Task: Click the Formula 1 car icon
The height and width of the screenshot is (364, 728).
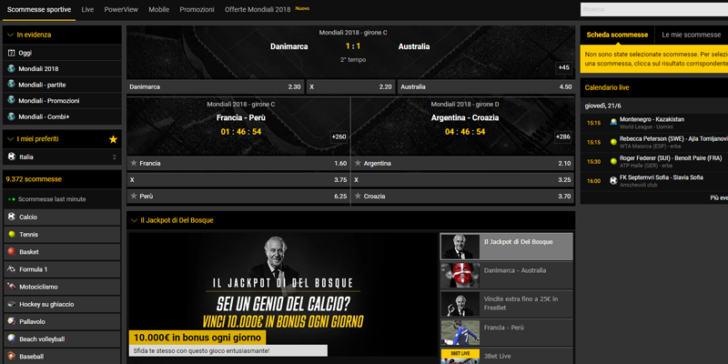Action: tap(12, 269)
